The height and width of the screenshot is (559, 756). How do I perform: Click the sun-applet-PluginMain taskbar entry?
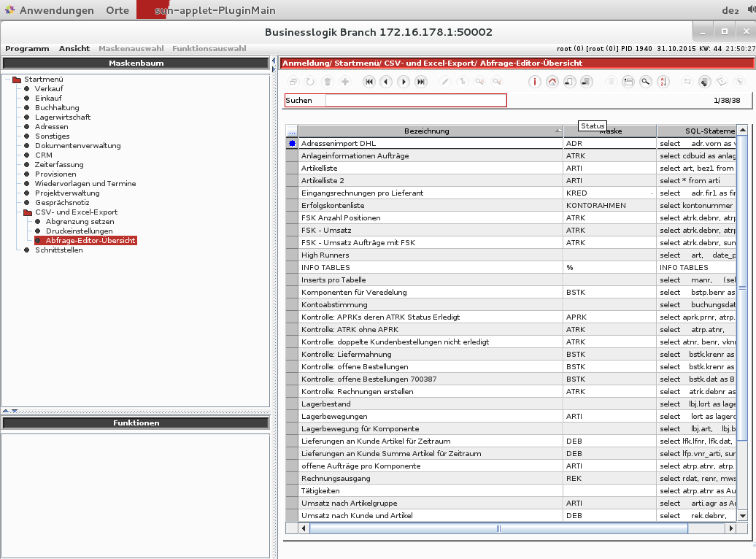pyautogui.click(x=215, y=10)
